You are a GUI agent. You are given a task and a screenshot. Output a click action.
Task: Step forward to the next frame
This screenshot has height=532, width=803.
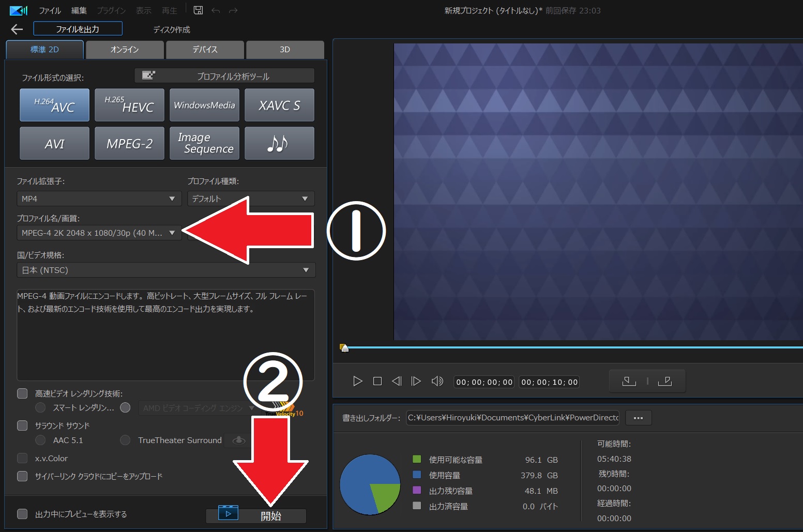(x=416, y=382)
